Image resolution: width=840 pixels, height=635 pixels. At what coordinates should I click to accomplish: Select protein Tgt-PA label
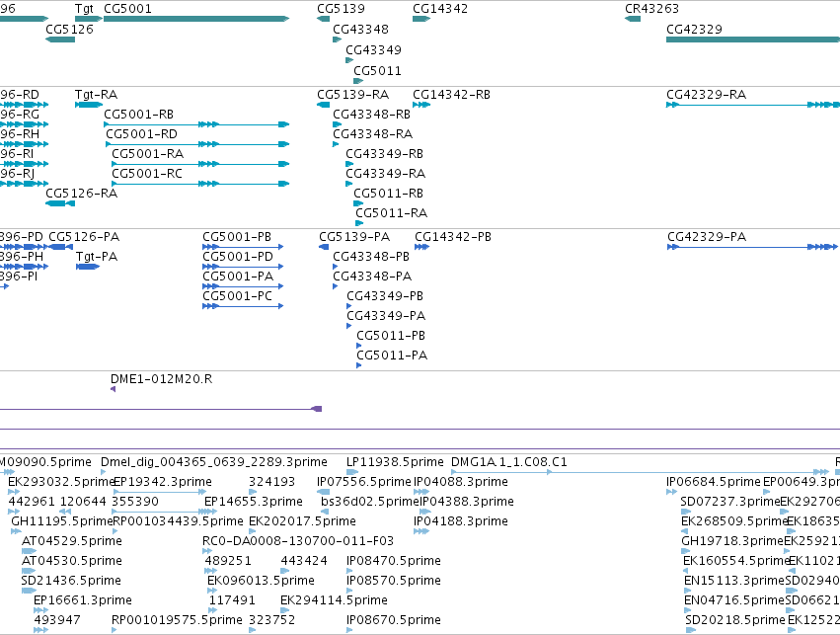97,257
